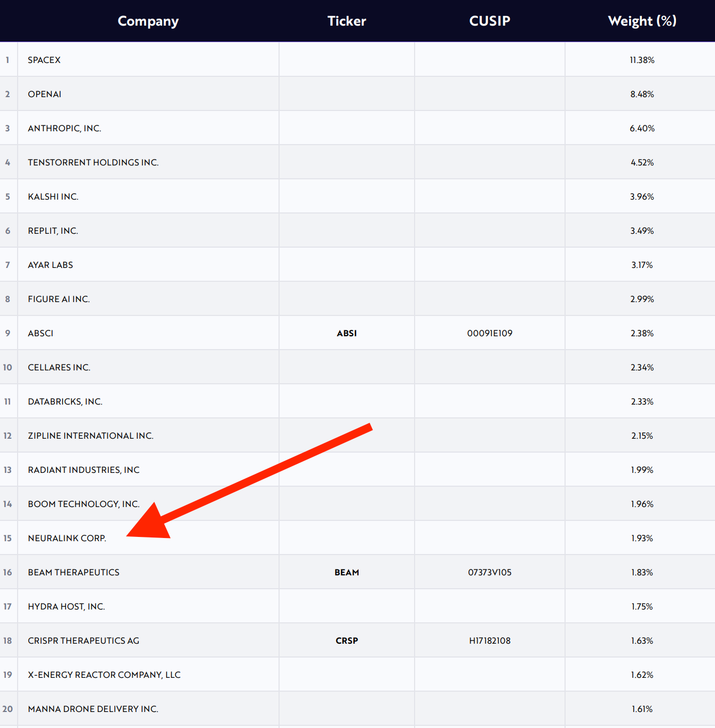Click the 2.15% Zipline weight

tap(642, 436)
